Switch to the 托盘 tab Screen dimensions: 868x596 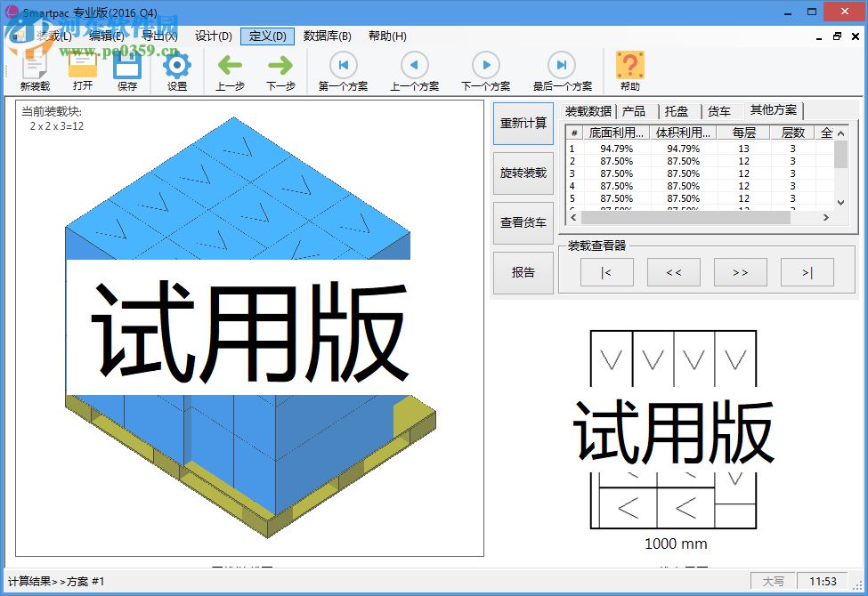point(676,111)
